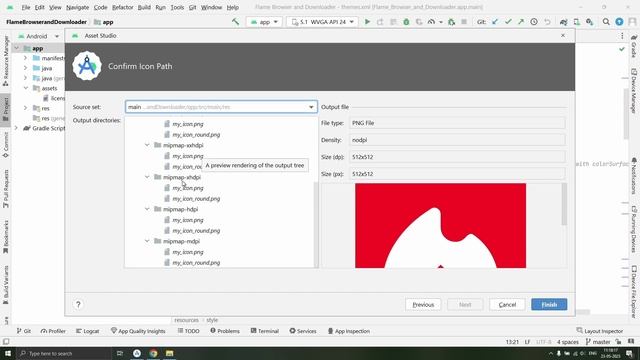The height and width of the screenshot is (360, 640).
Task: Collapse the mipmap-xxhdpi folder
Action: [147, 145]
